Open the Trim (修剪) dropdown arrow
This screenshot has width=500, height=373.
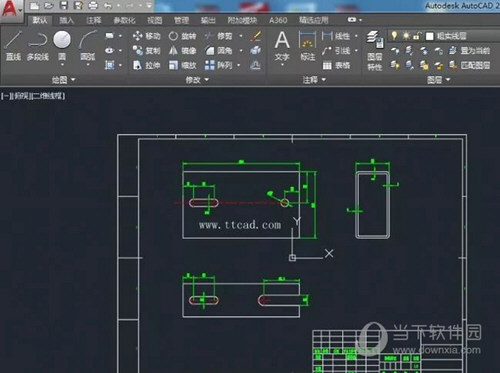[241, 36]
